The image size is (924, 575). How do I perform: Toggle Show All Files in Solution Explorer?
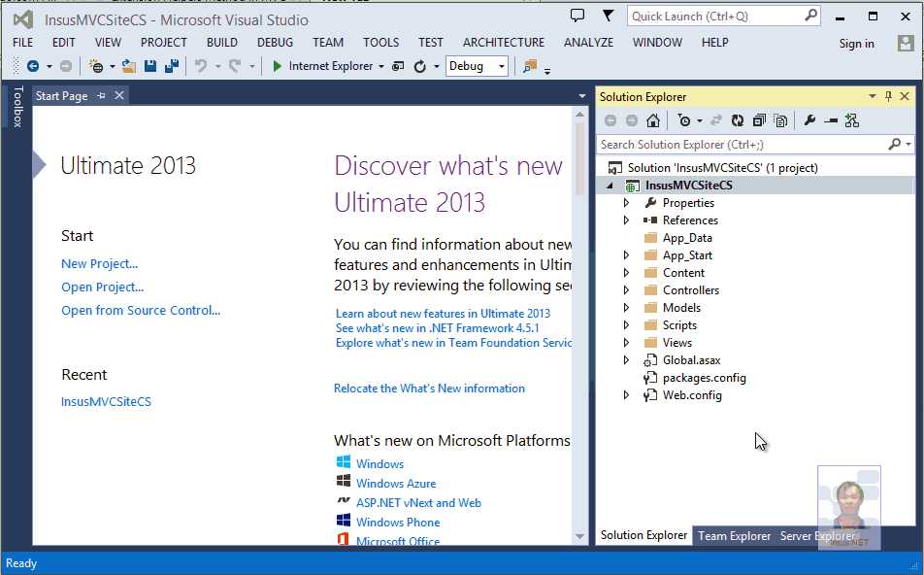click(780, 120)
